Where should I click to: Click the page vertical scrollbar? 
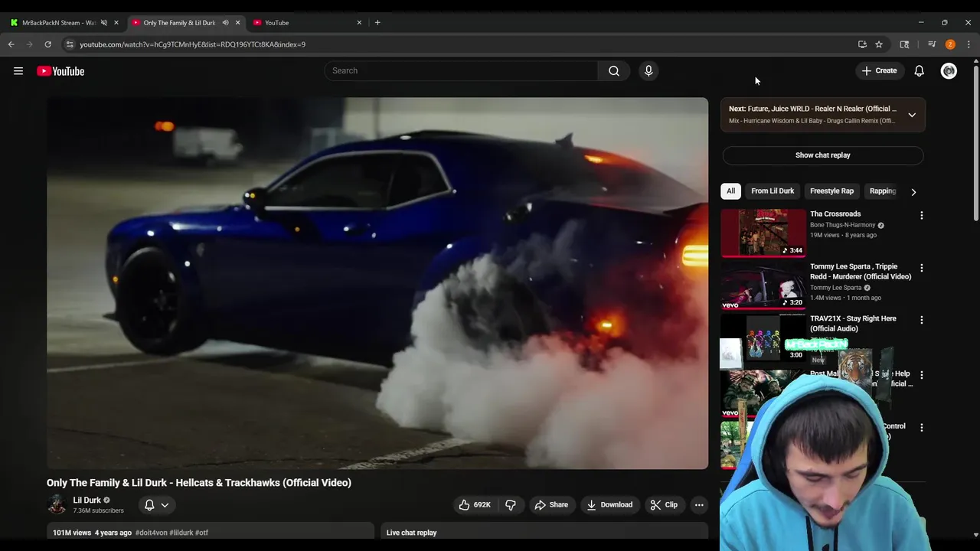pos(975,145)
